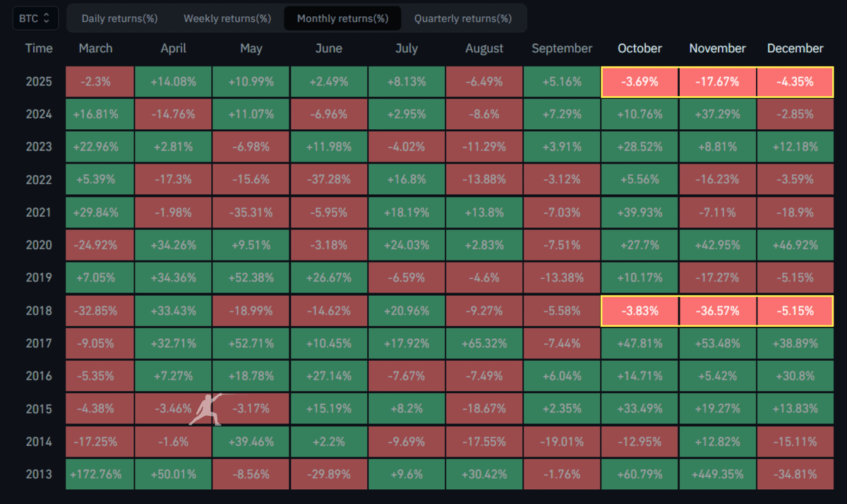Click the August column header
Viewport: 847px width, 504px height.
coord(484,48)
